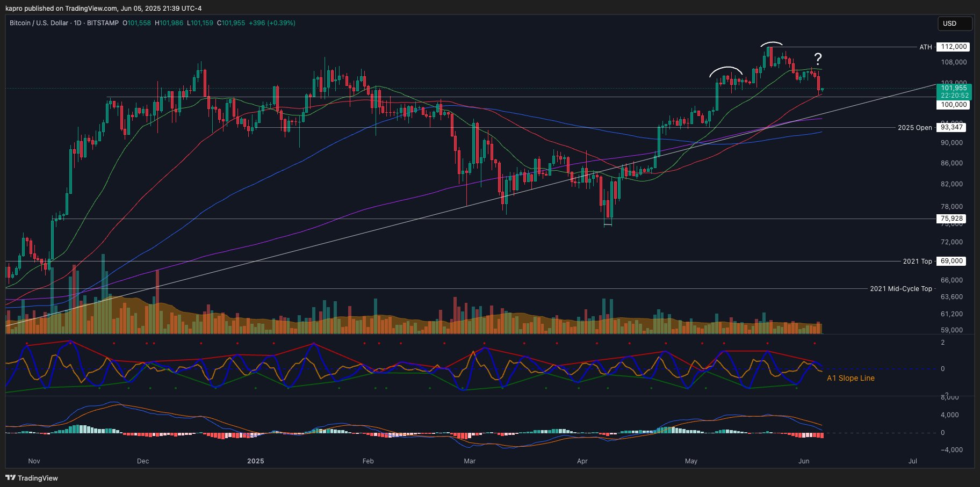Viewport: 980px width, 487px height.
Task: Select the 93,347 price tag
Action: point(952,127)
